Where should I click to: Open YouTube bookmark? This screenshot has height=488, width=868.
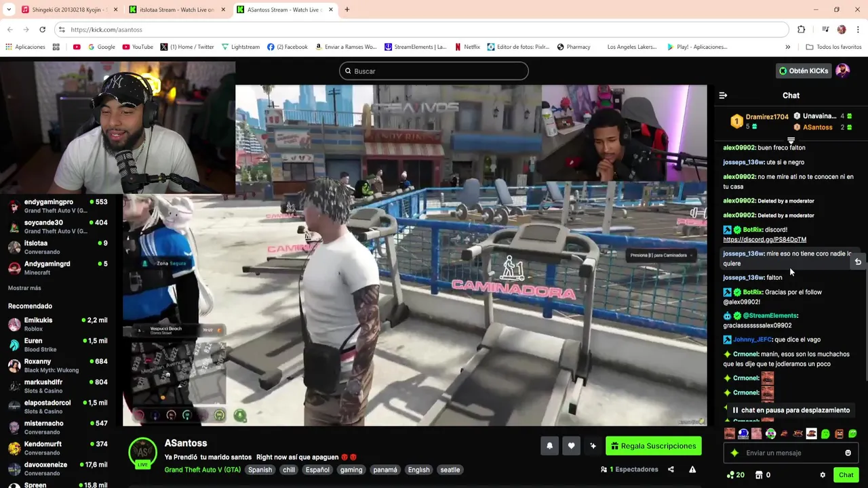point(138,47)
